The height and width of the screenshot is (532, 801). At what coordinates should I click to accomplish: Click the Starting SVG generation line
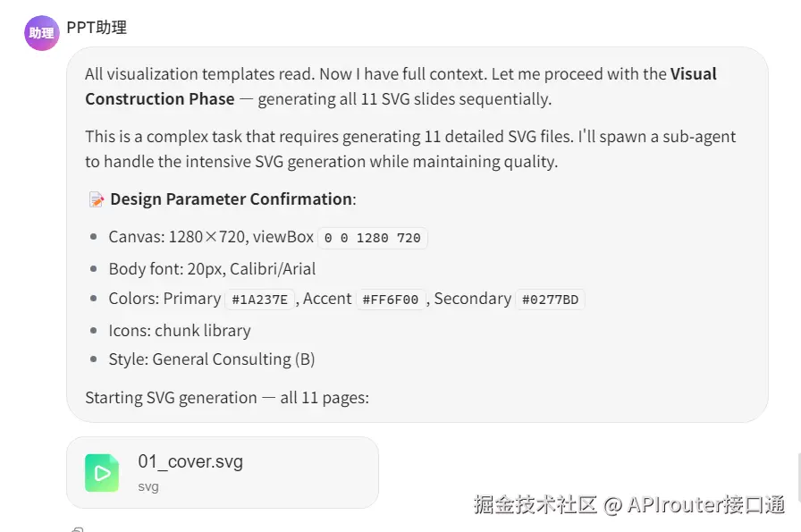[x=226, y=397]
